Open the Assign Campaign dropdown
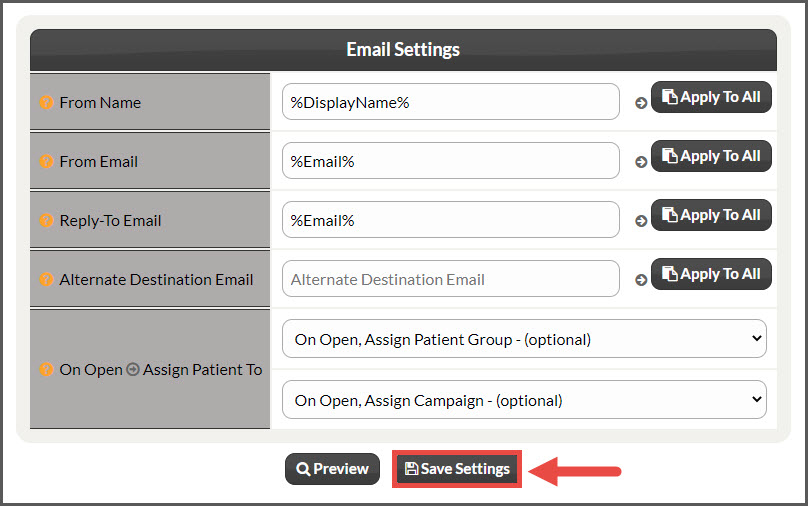Screen dimensions: 808x506 [524, 400]
